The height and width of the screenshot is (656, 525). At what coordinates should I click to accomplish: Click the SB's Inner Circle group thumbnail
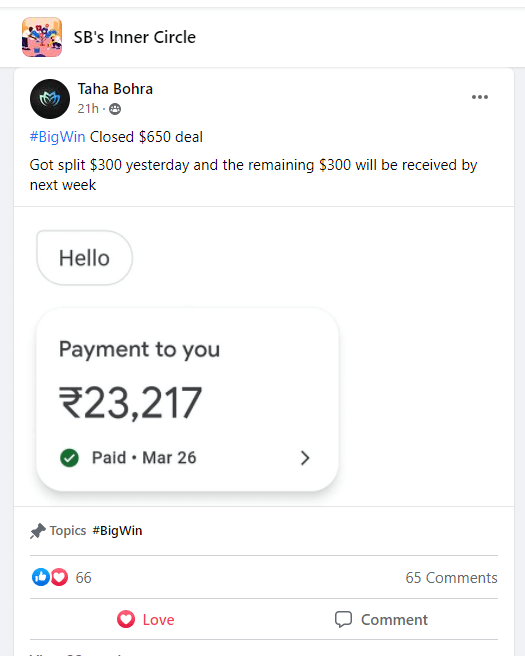42,37
